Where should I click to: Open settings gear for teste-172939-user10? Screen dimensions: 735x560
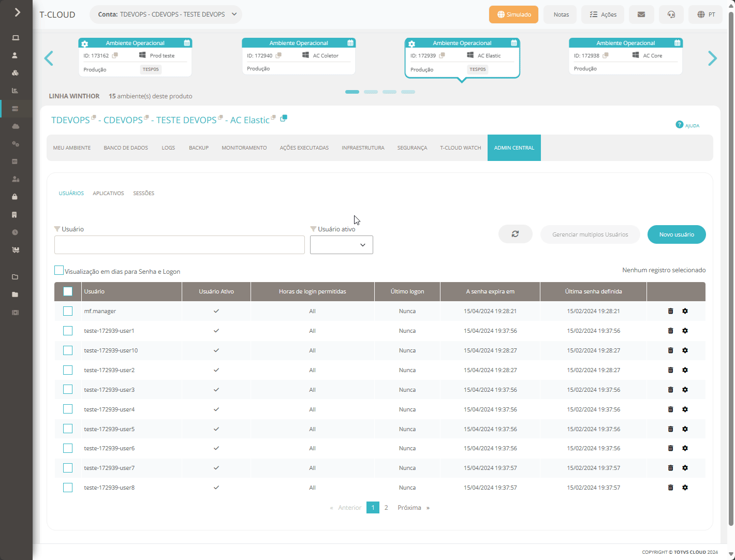coord(685,350)
